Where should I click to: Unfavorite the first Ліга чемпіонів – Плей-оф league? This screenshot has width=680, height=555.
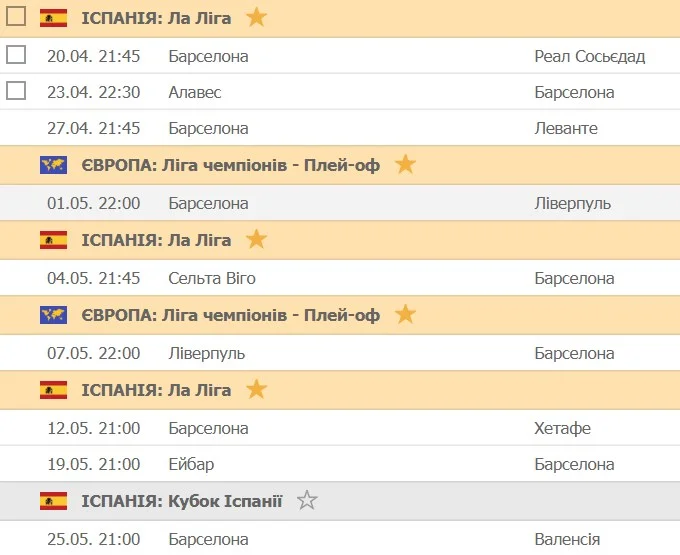pos(405,165)
